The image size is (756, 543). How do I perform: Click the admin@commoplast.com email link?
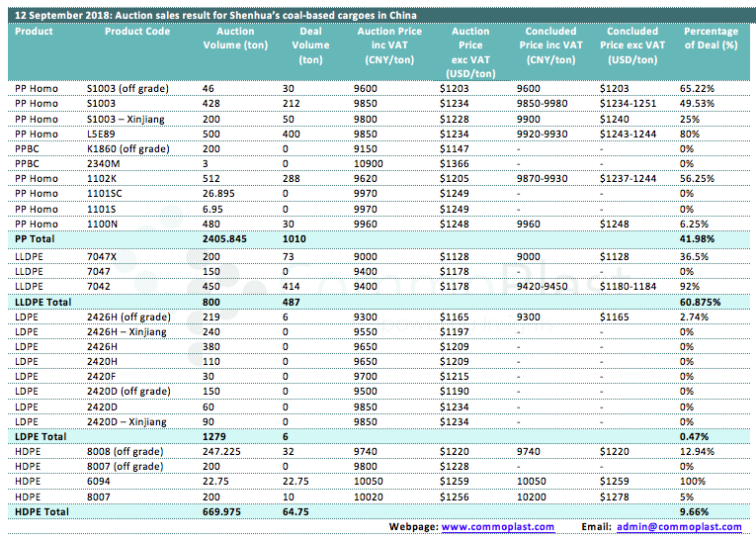point(679,526)
